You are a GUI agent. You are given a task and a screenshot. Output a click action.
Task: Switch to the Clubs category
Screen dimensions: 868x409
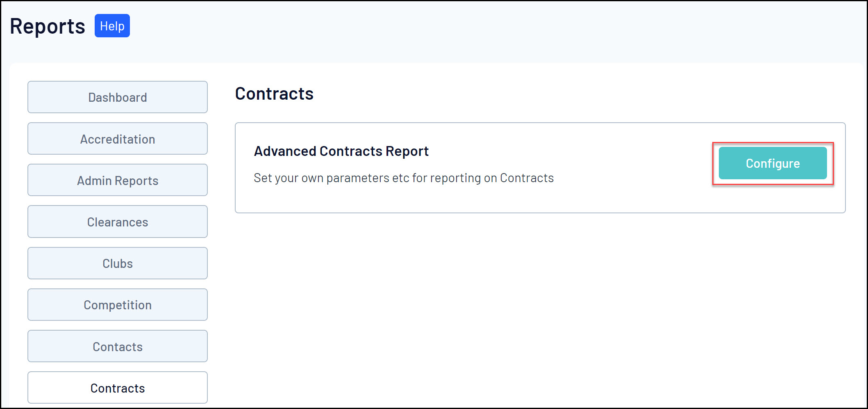[118, 263]
